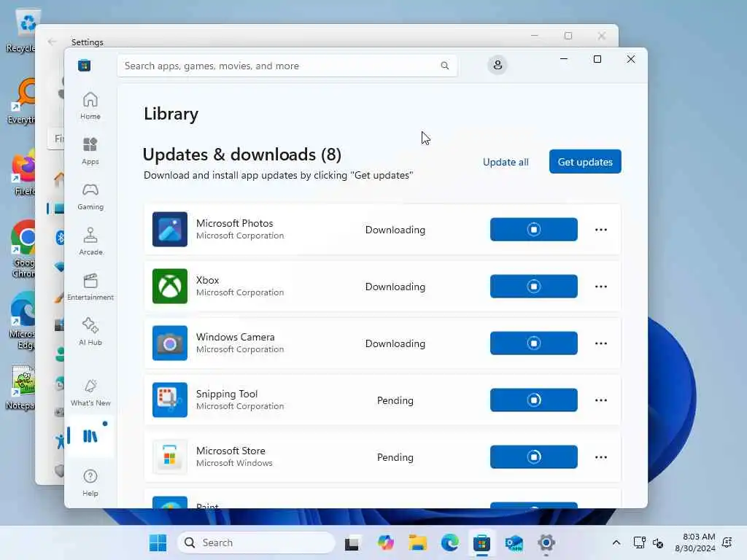Open the user account profile icon

click(x=498, y=65)
